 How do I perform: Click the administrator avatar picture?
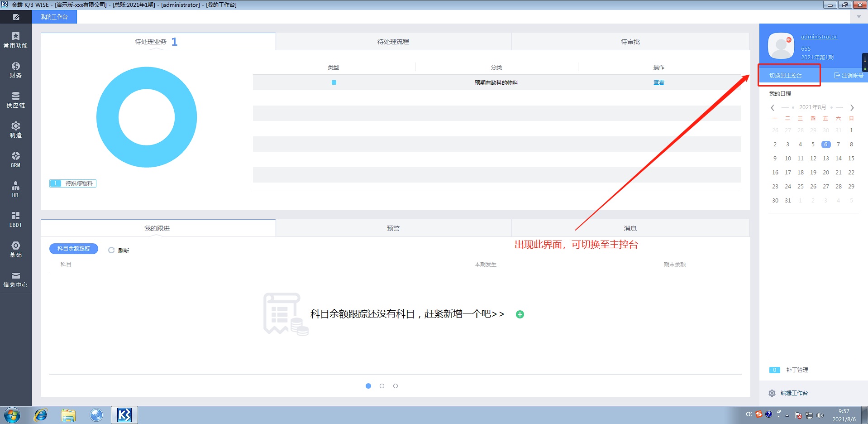coord(781,46)
